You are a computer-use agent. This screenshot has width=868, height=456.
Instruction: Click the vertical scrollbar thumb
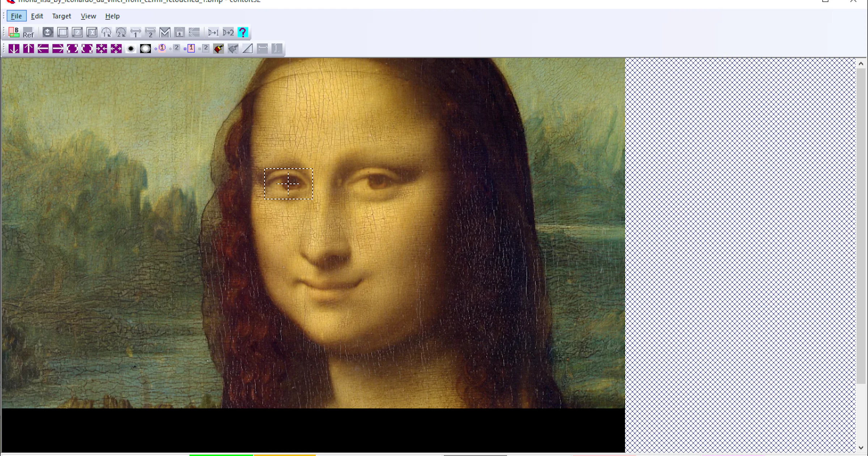point(861,226)
